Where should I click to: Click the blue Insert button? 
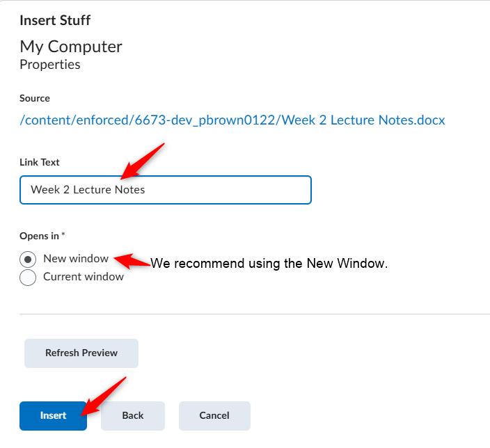(x=53, y=416)
